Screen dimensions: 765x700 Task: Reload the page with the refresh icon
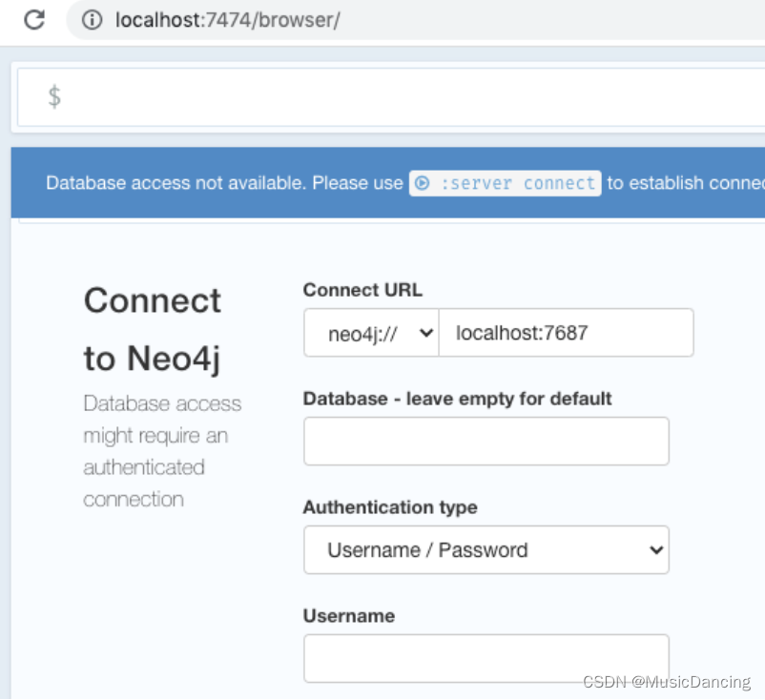click(34, 20)
